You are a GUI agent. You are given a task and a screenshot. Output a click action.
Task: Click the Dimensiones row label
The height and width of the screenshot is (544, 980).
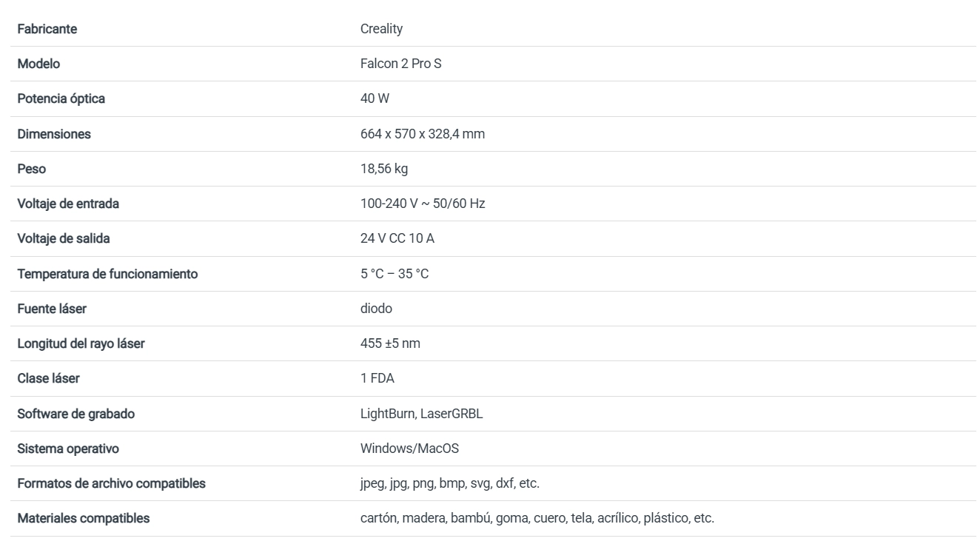click(54, 134)
